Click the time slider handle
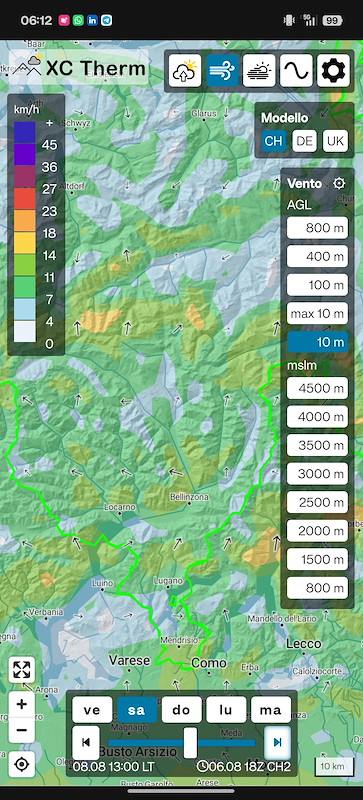The image size is (363, 800). 190,742
